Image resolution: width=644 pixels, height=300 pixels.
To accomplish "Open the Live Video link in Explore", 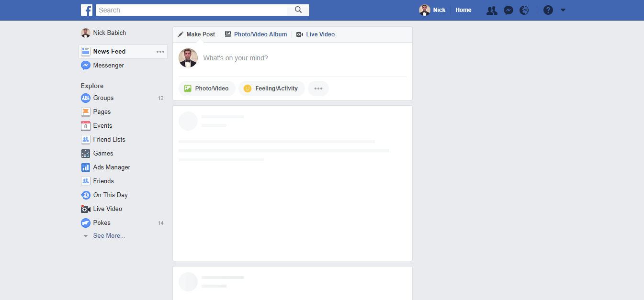I will click(108, 209).
